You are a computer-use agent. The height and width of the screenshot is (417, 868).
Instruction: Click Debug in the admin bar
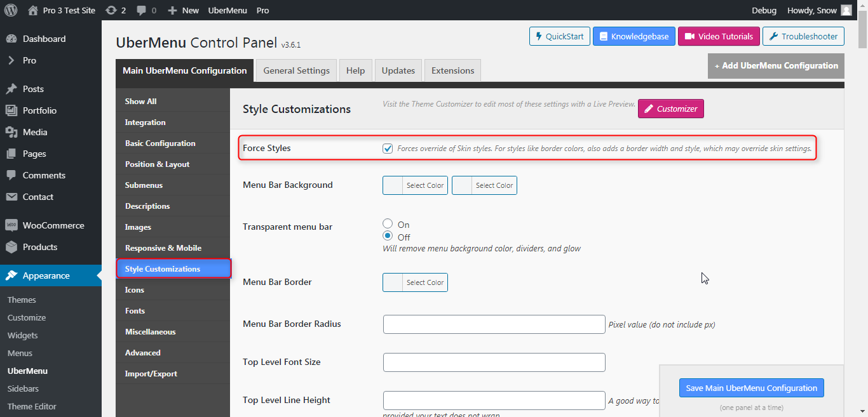764,10
